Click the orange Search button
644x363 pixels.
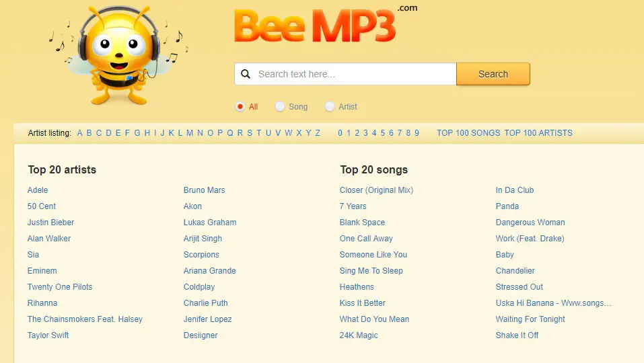pos(493,74)
